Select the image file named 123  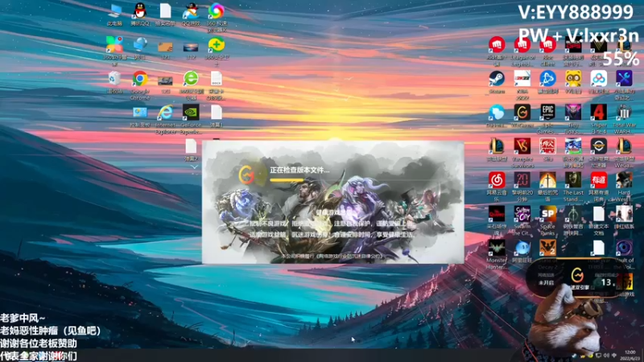[x=165, y=80]
